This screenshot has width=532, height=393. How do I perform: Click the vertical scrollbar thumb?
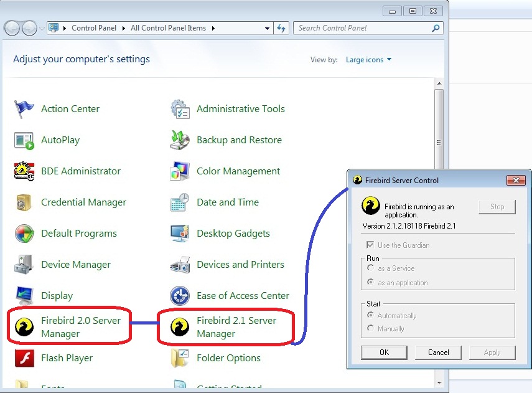coord(439,129)
